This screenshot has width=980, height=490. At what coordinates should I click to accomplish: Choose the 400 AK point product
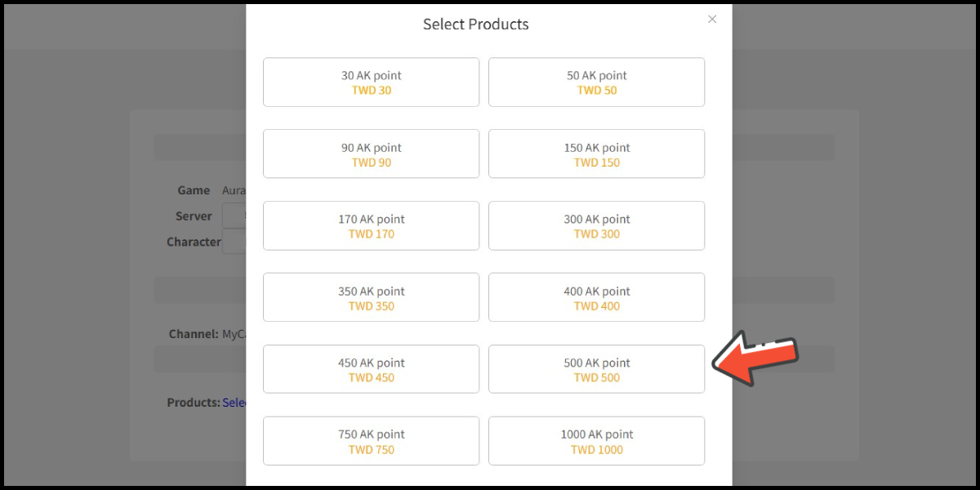click(596, 297)
